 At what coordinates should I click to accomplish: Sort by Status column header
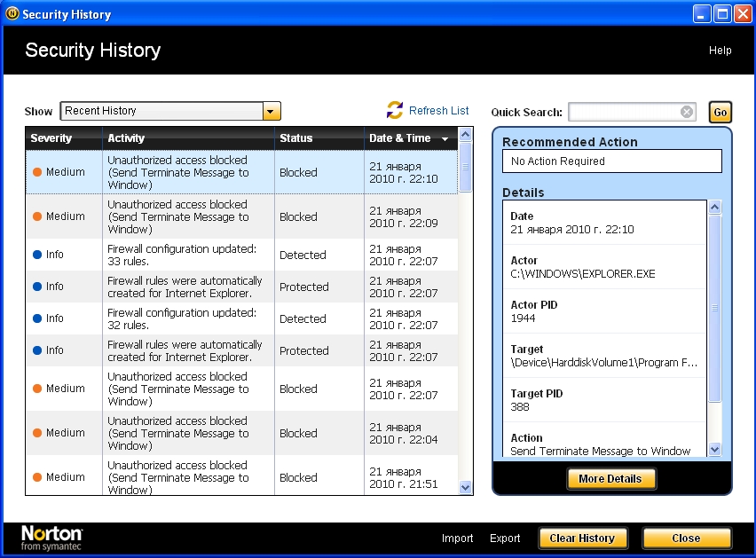point(319,138)
